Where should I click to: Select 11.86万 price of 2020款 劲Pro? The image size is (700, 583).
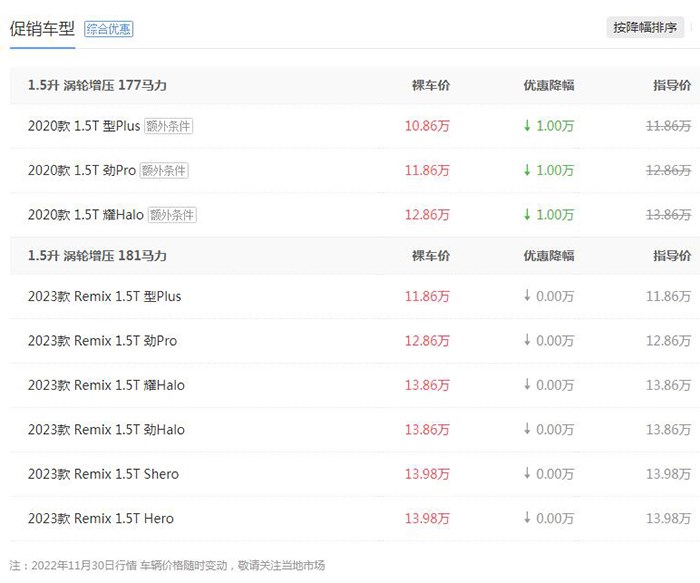pyautogui.click(x=427, y=171)
